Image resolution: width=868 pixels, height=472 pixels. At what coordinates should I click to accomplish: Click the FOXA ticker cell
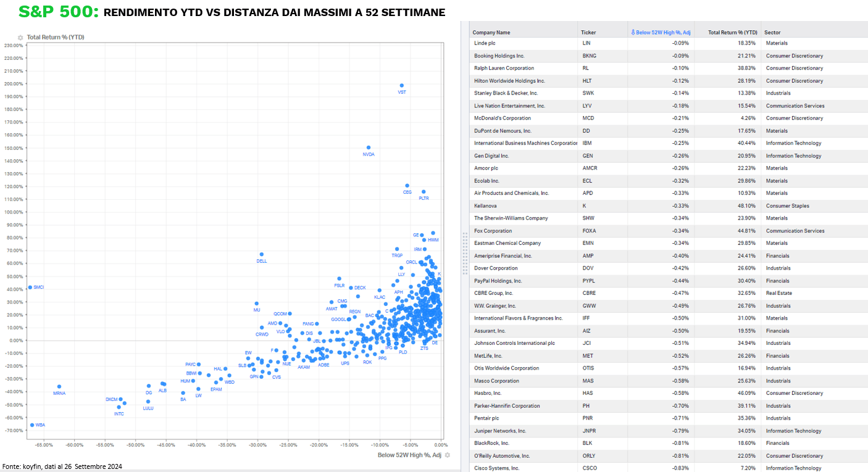[590, 231]
